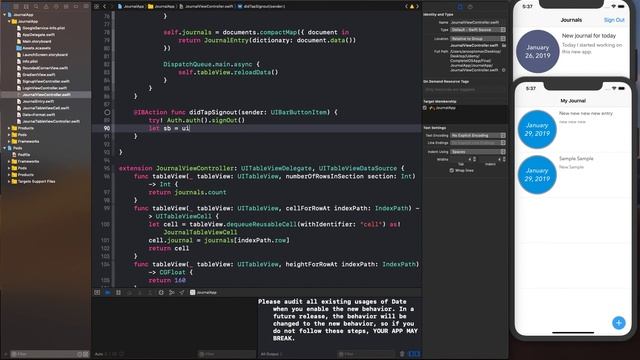
Task: Tap Sign Out in the Journals simulator
Action: 614,20
